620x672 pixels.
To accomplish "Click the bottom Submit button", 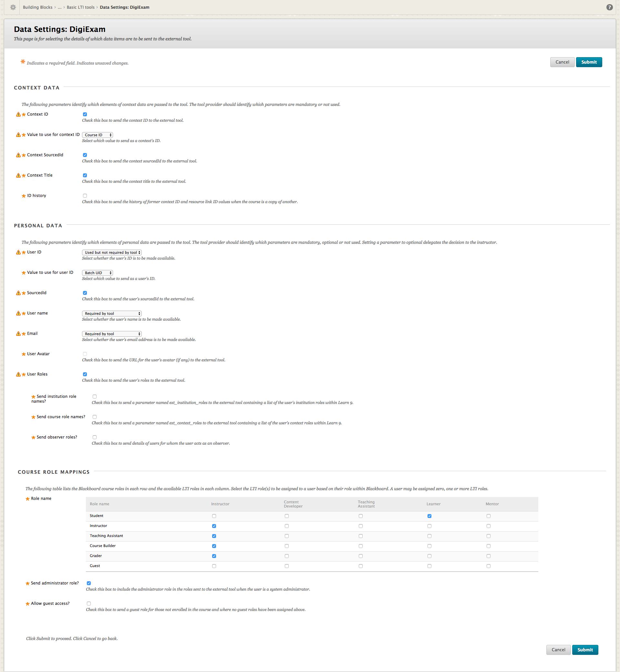I will (x=585, y=650).
